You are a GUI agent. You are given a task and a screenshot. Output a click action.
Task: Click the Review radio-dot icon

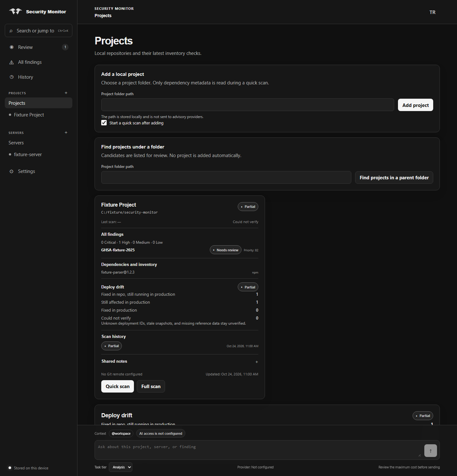[x=12, y=47]
